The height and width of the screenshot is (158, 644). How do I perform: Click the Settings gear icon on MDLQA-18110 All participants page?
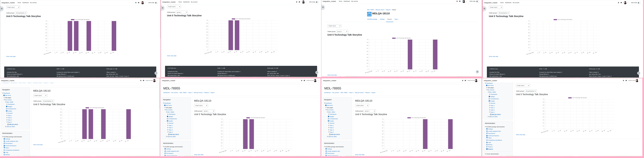pos(4,139)
